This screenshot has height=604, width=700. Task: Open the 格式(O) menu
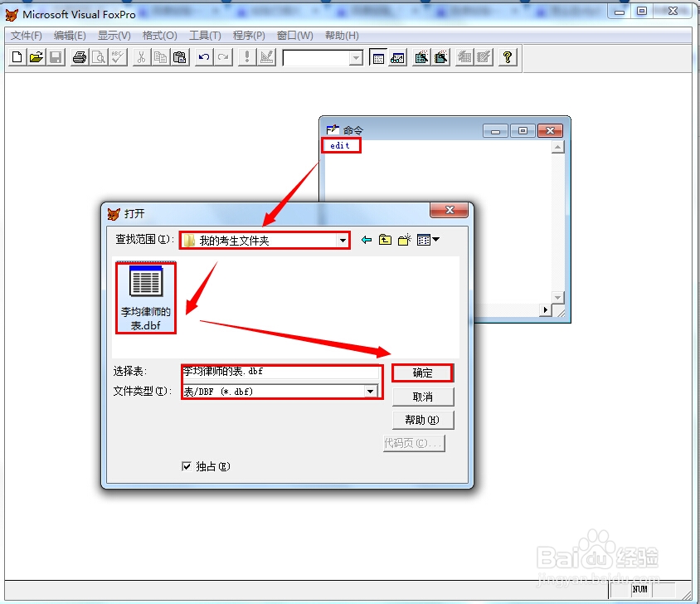[x=160, y=36]
